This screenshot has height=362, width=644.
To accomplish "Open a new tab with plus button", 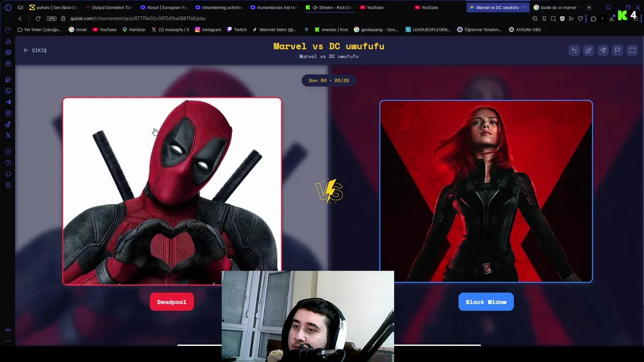I will pos(589,8).
